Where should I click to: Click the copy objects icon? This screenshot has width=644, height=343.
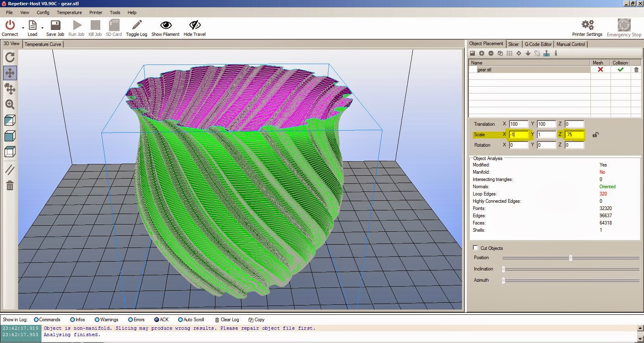[x=500, y=53]
